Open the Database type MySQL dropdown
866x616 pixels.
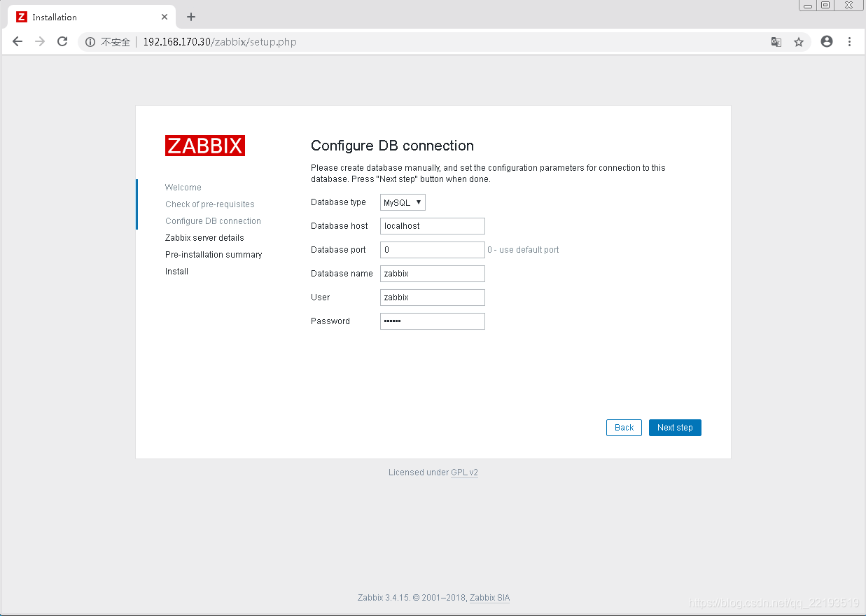pos(403,202)
